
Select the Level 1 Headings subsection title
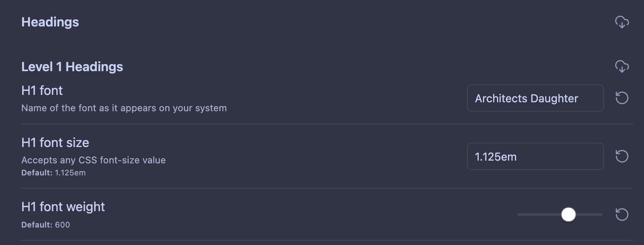click(x=72, y=66)
